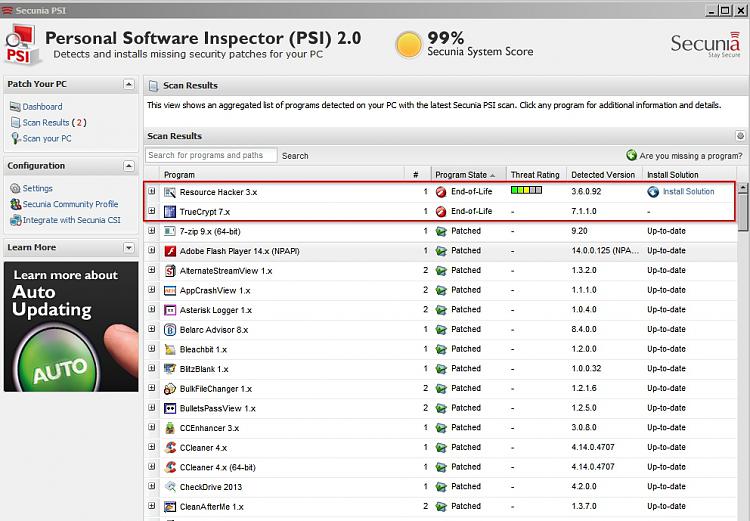Viewport: 750px width, 521px height.
Task: Click the Auto Updating promo banner
Action: coord(71,327)
